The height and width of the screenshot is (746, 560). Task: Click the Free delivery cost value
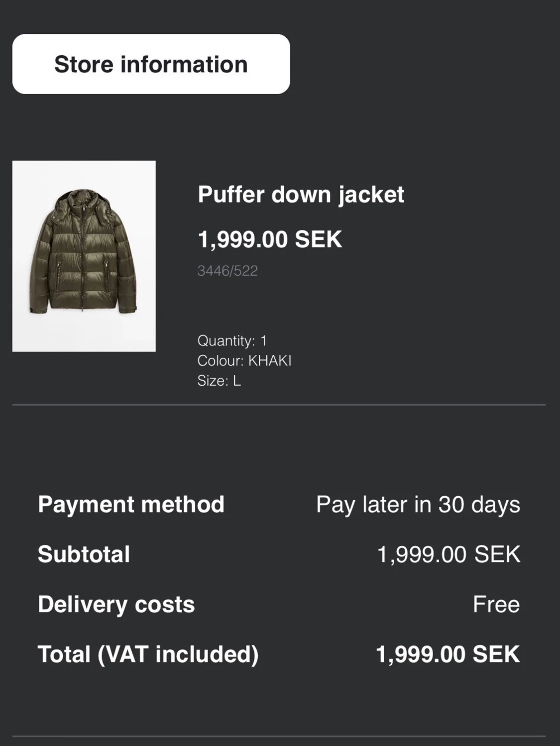tap(496, 604)
